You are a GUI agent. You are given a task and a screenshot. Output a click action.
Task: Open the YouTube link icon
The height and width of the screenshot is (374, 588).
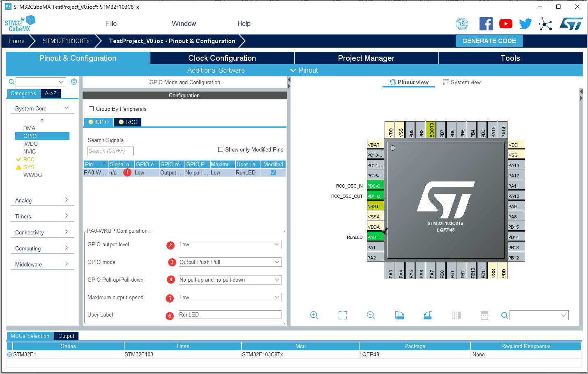(506, 24)
